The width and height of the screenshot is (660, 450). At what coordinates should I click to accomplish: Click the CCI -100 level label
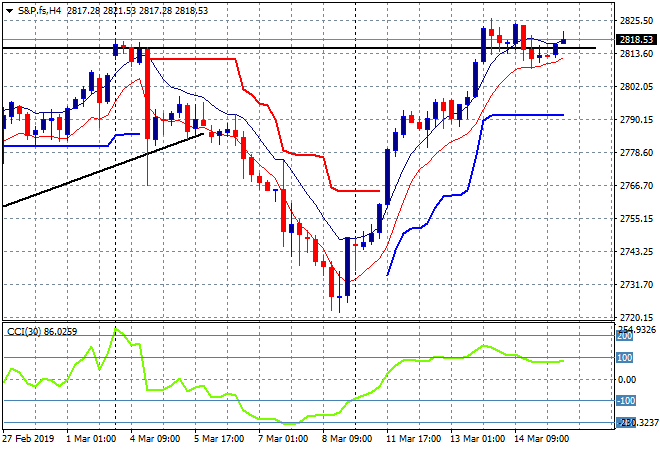(626, 401)
